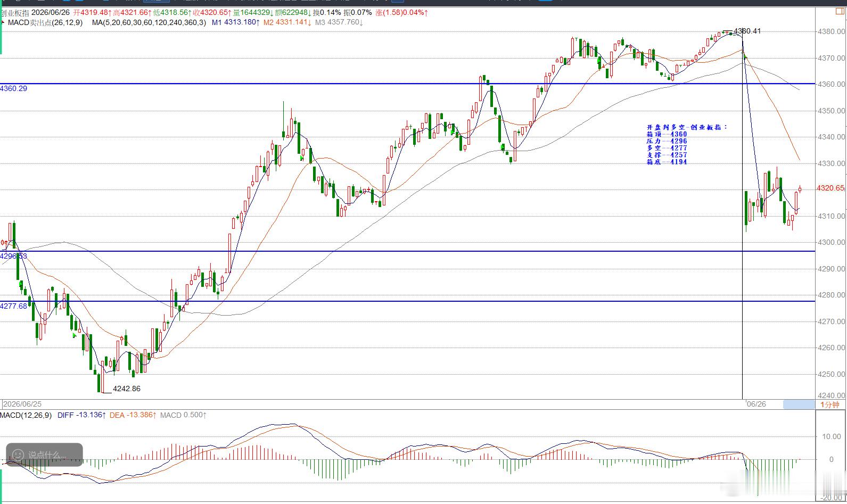
Task: Click the '箱顶--4360' annotation line
Action: click(667, 134)
